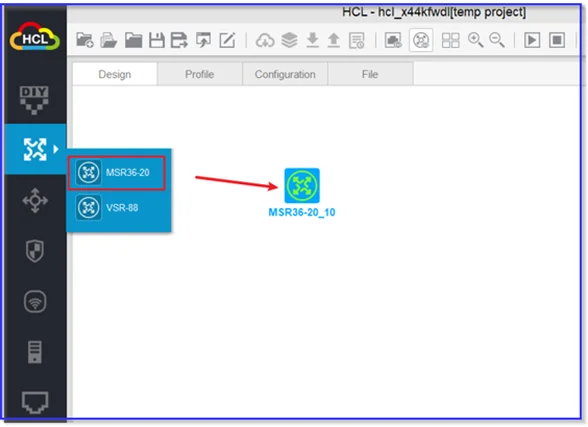Zoom in with magnifier plus icon
The image size is (588, 427).
(x=476, y=40)
